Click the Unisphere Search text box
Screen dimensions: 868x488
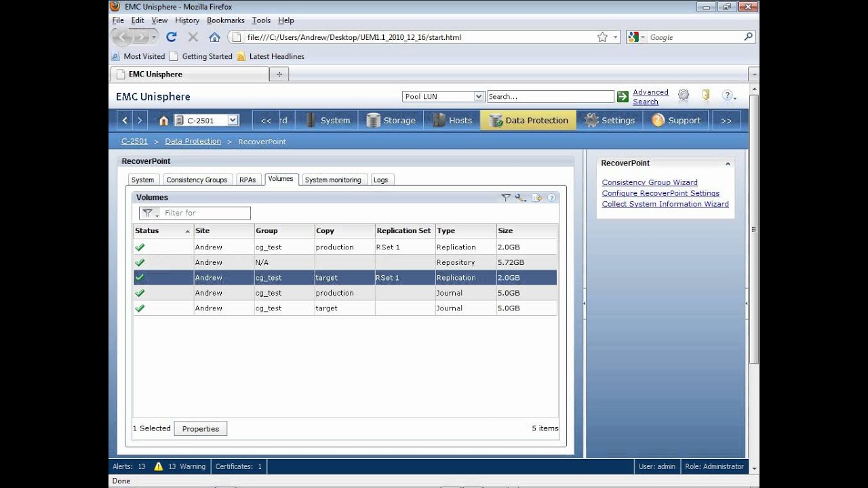(550, 96)
